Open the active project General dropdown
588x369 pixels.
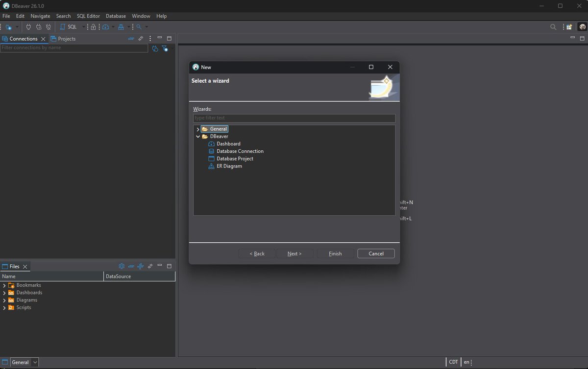24,362
